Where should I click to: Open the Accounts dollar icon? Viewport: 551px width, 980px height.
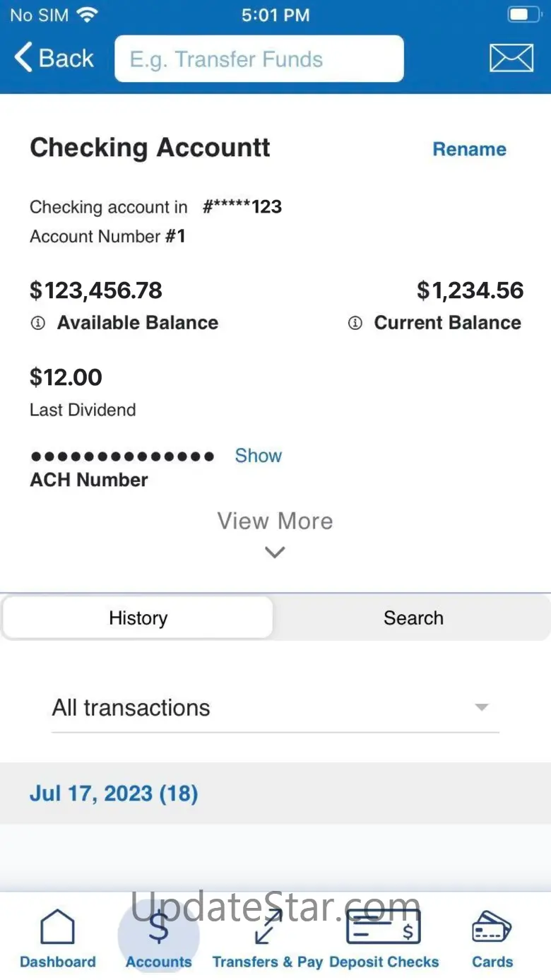point(158,928)
